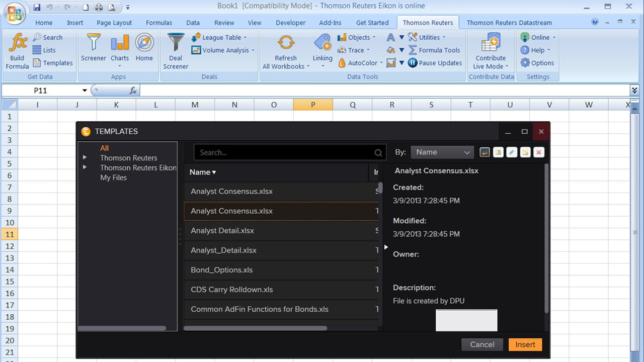This screenshot has width=644, height=362.
Task: Expand the Thomson Reuters Eikon tree node
Action: tap(85, 167)
